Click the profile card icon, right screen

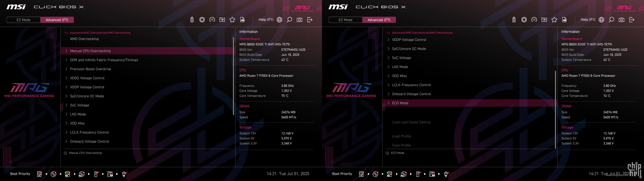coord(544,20)
